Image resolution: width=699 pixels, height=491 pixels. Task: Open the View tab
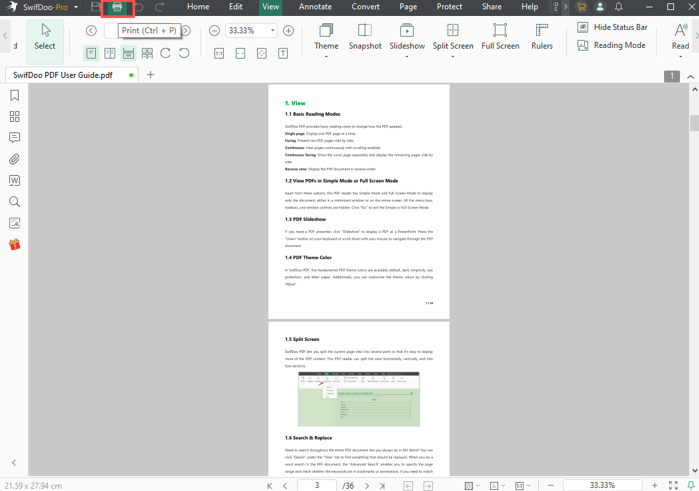coord(271,7)
